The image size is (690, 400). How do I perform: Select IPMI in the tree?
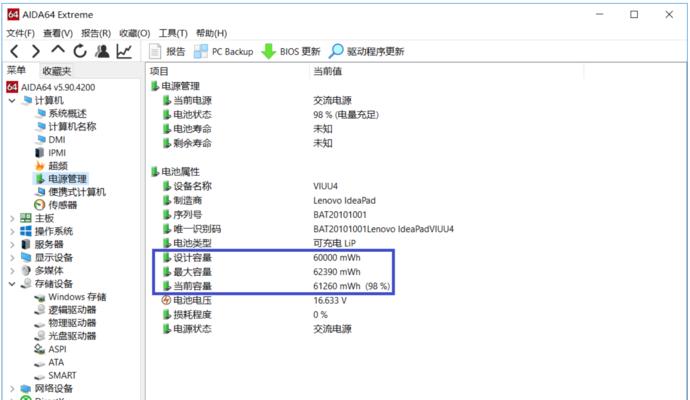click(x=51, y=153)
